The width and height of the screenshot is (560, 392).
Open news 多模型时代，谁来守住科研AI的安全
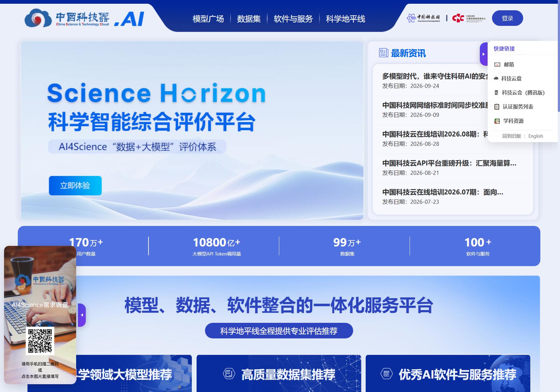pos(435,76)
